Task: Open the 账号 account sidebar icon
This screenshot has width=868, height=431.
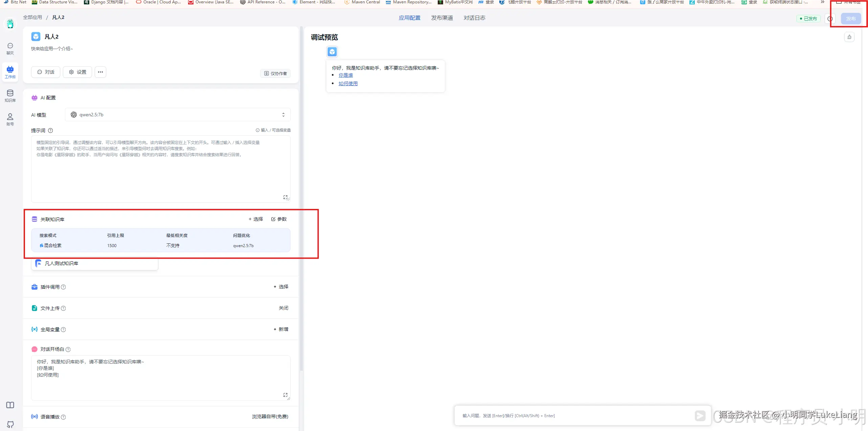Action: click(x=10, y=119)
